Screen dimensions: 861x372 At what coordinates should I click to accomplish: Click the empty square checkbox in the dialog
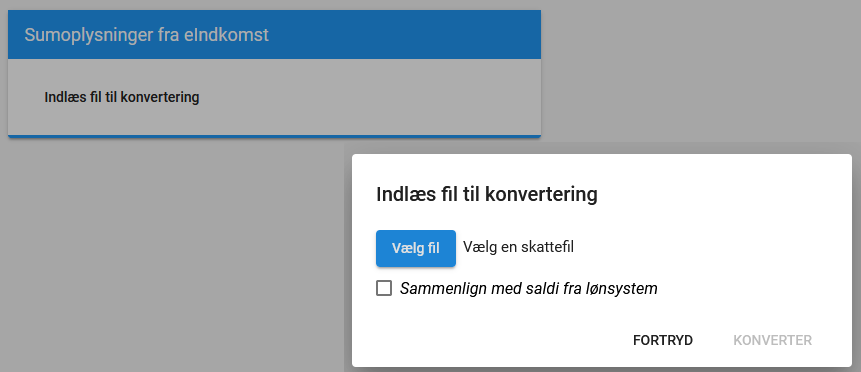click(x=384, y=288)
